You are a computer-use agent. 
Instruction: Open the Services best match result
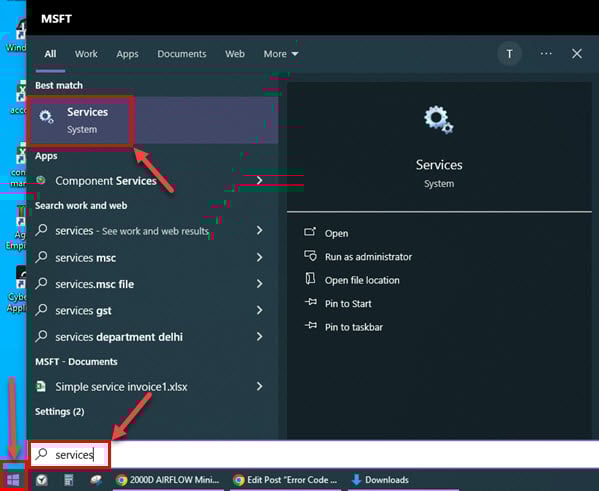(153, 120)
